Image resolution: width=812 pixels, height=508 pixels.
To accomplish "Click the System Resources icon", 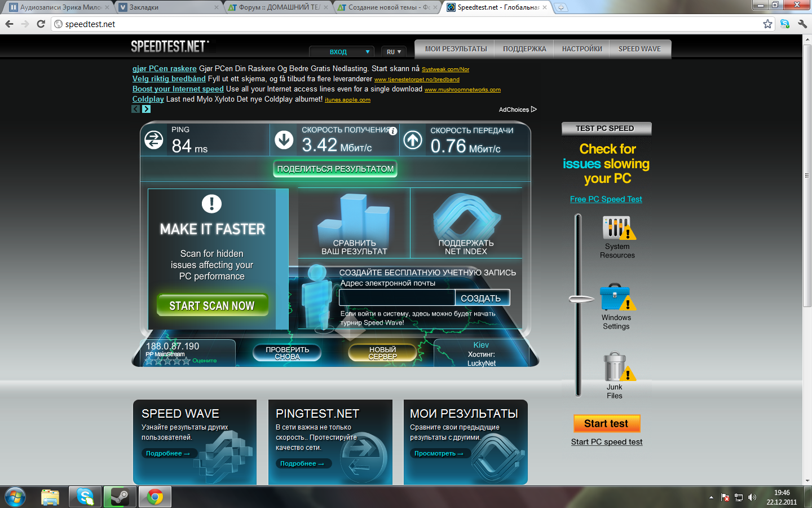I will coord(619,229).
